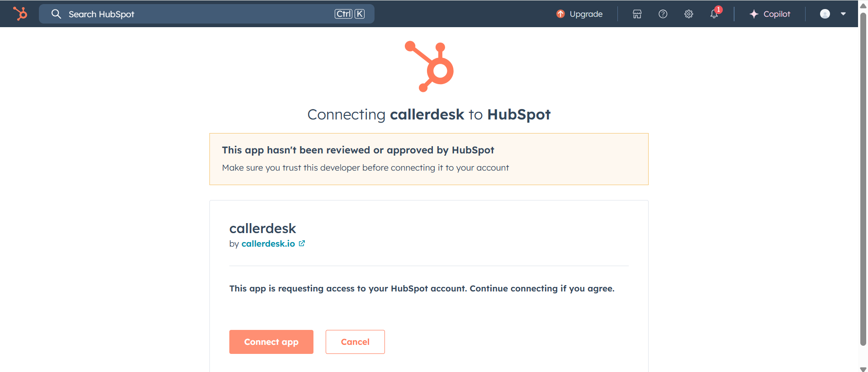Click the search magnifier icon
Screen dimensions: 868x372
coord(56,14)
